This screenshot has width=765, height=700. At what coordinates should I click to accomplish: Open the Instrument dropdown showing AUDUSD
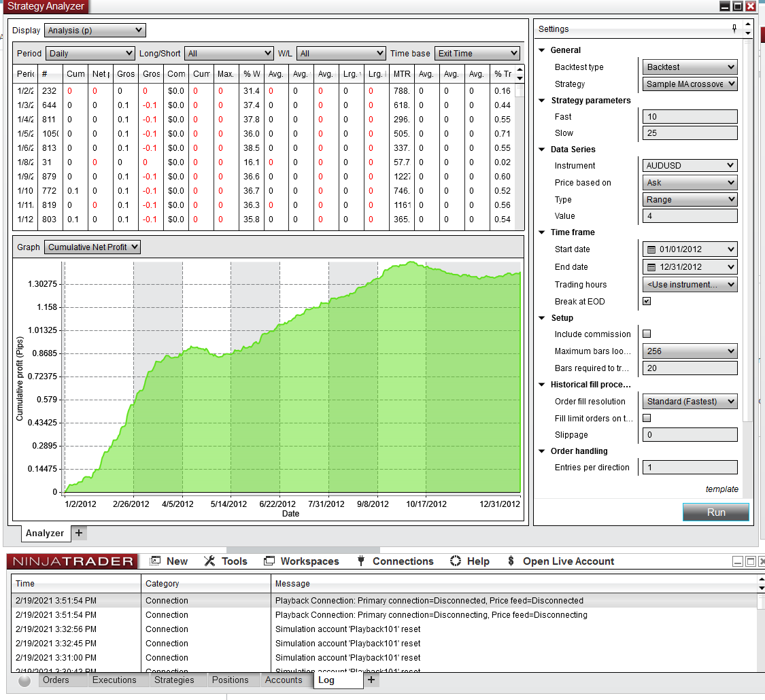click(690, 165)
